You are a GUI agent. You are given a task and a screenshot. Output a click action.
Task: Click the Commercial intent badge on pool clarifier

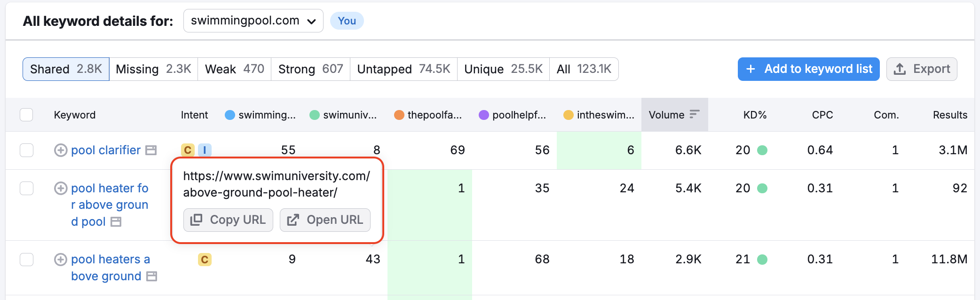coord(188,150)
